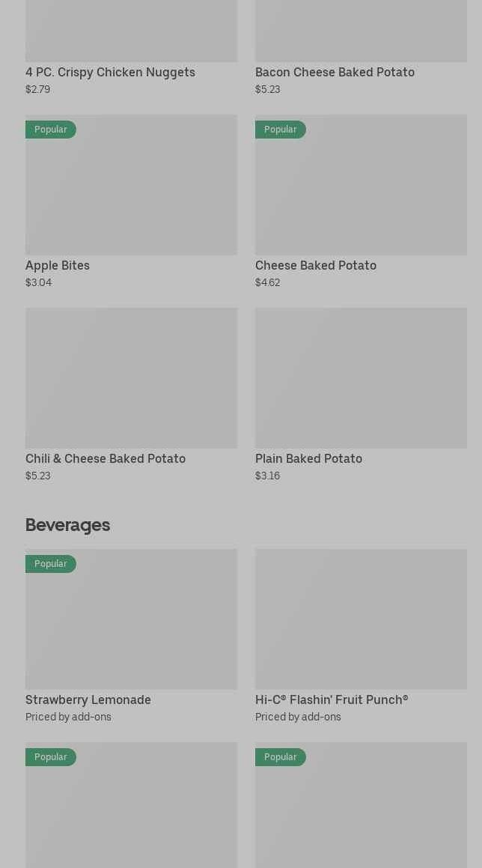Click the $3.04 price under Apple Bites
Image resolution: width=482 pixels, height=868 pixels.
pos(39,283)
